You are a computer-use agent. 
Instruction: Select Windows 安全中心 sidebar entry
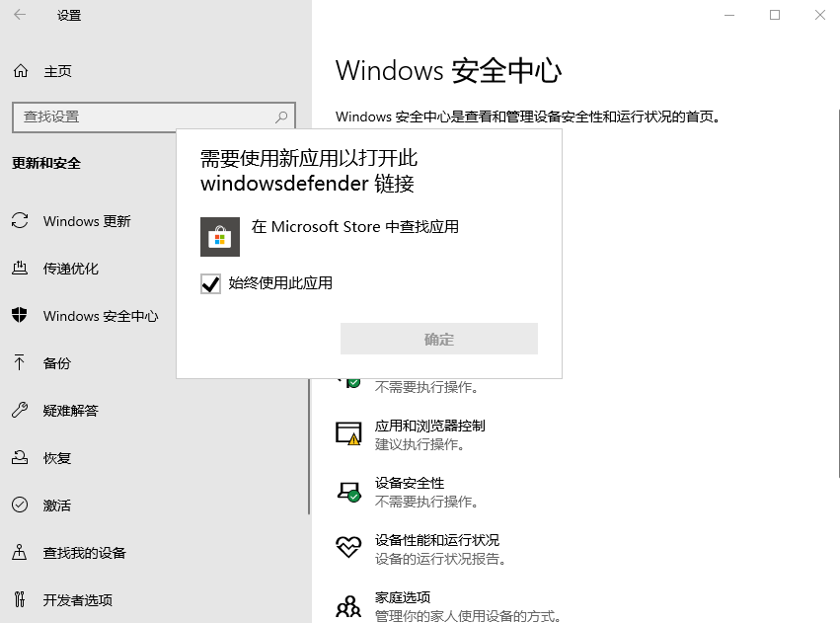coord(101,316)
